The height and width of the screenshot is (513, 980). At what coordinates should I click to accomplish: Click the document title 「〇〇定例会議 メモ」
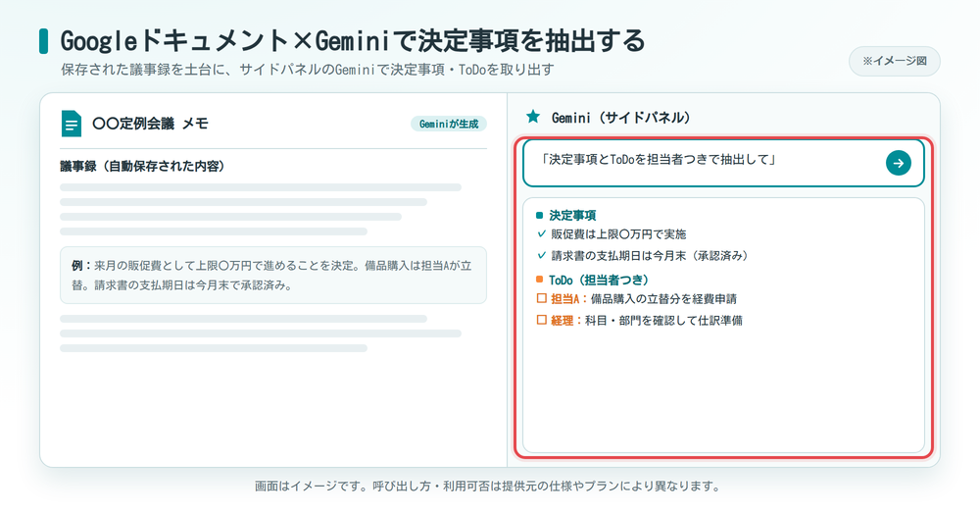point(150,124)
